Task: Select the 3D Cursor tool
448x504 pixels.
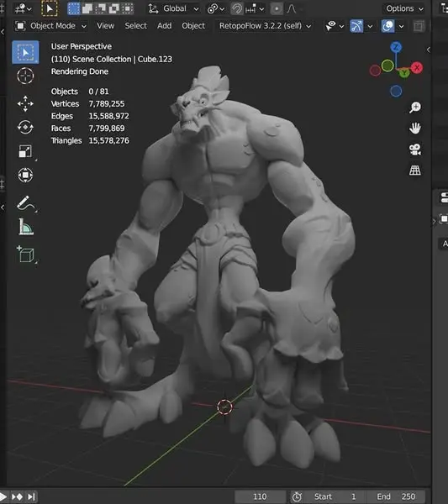Action: 25,76
